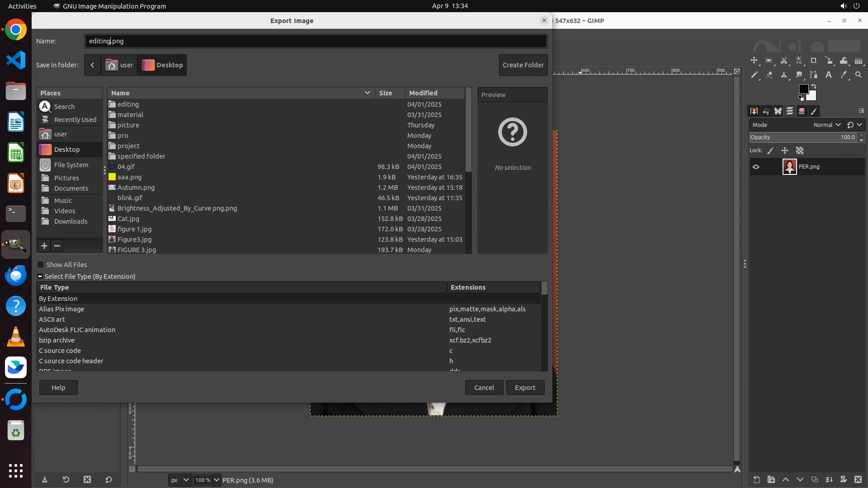Select the Scissors Select tool
The image size is (868, 488).
pos(784,61)
